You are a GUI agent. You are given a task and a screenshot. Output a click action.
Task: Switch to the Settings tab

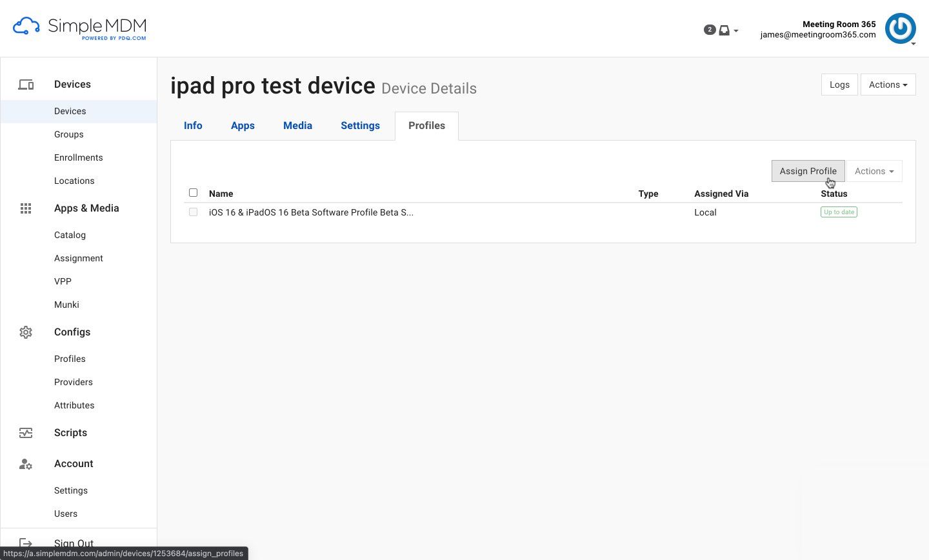point(360,126)
